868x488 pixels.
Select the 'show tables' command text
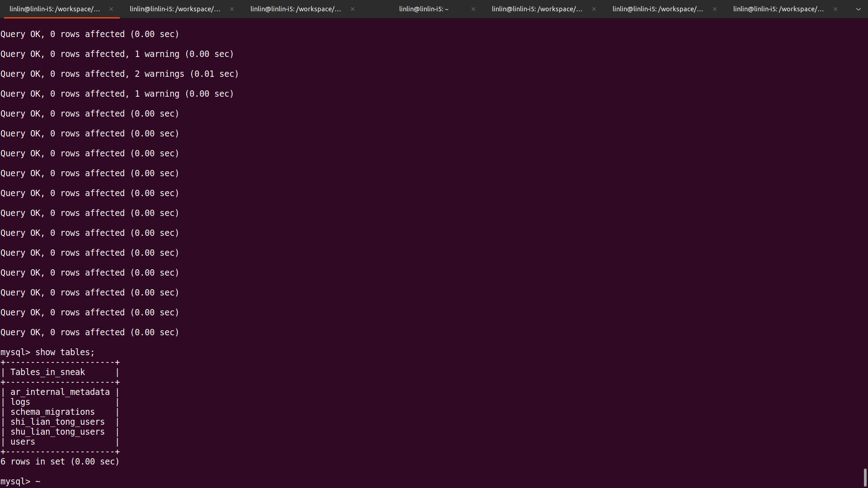point(64,352)
